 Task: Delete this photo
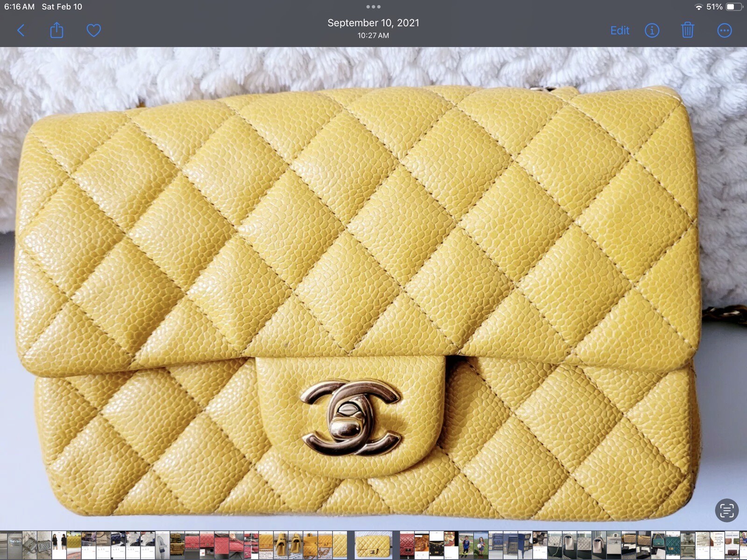[687, 30]
